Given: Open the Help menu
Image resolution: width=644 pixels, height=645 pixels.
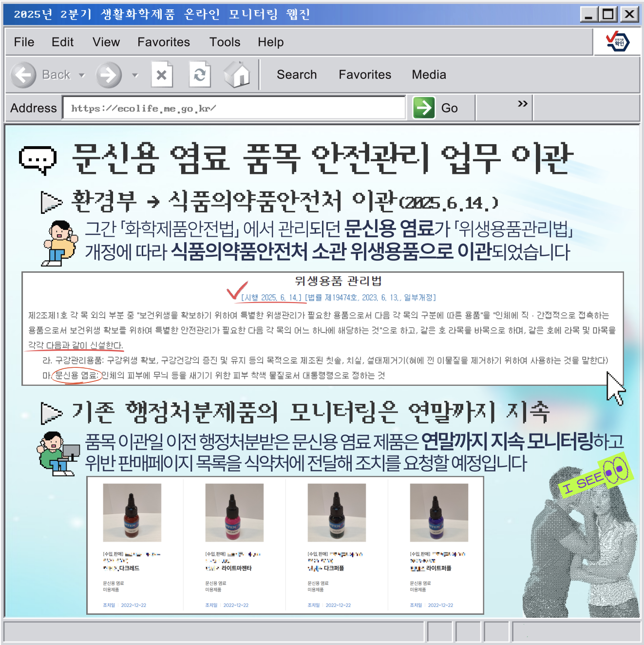Looking at the screenshot, I should [x=271, y=42].
